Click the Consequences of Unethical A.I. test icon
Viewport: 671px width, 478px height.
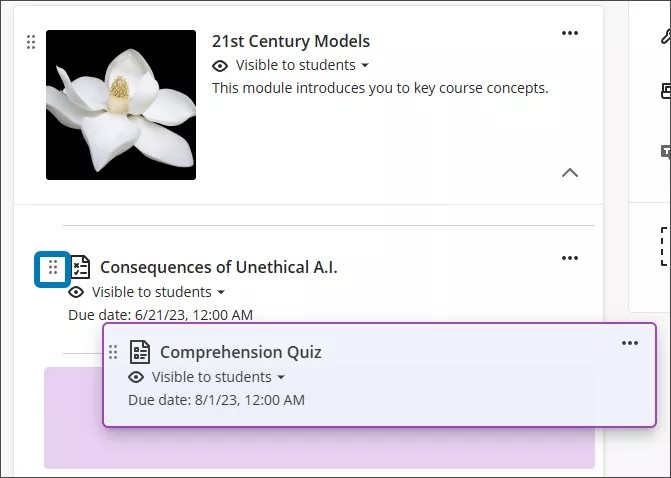[x=80, y=267]
